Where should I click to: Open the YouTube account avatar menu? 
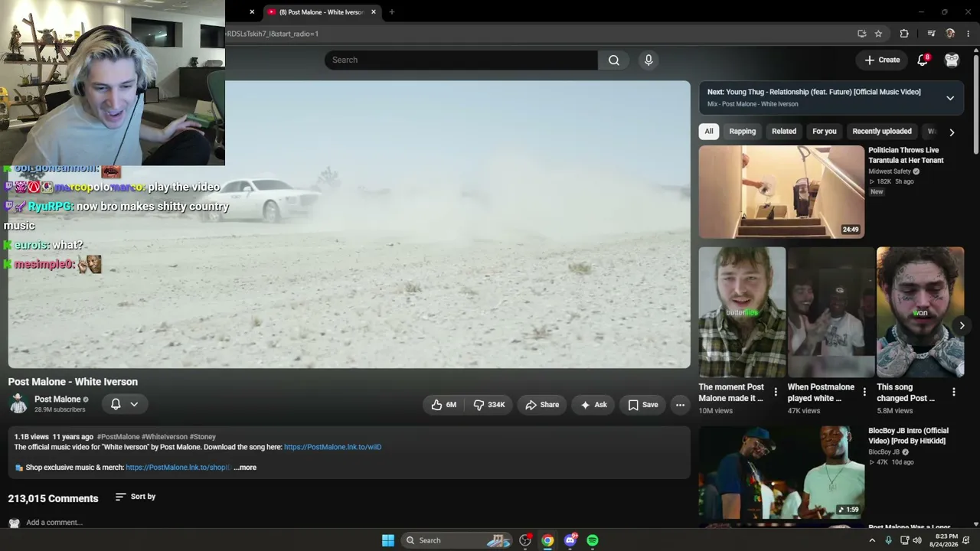952,60
